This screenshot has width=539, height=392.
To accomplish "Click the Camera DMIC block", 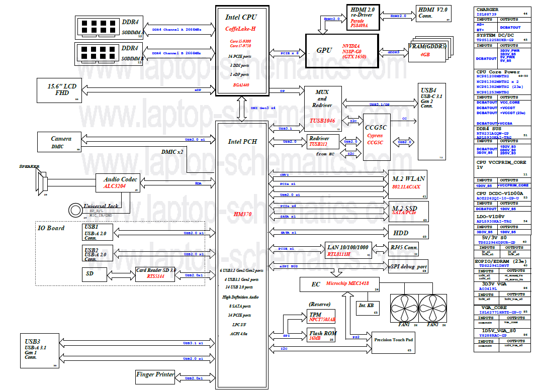I will click(x=59, y=142).
